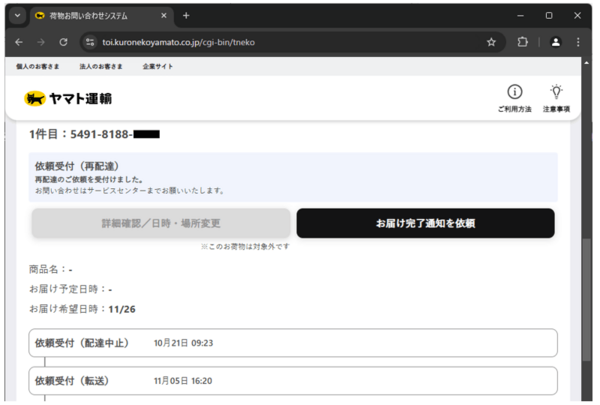The width and height of the screenshot is (600, 405).
Task: Open the browser extensions puzzle icon
Action: click(522, 42)
